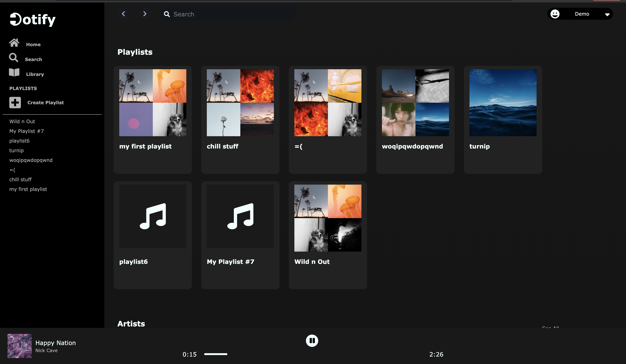Go back with the left arrow
The image size is (626, 364).
pyautogui.click(x=124, y=14)
